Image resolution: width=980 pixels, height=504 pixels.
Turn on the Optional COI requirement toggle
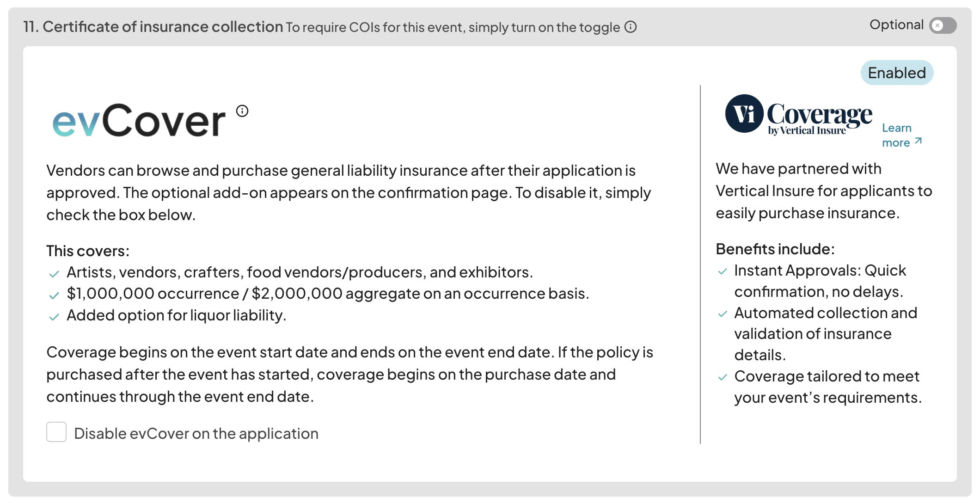[943, 25]
